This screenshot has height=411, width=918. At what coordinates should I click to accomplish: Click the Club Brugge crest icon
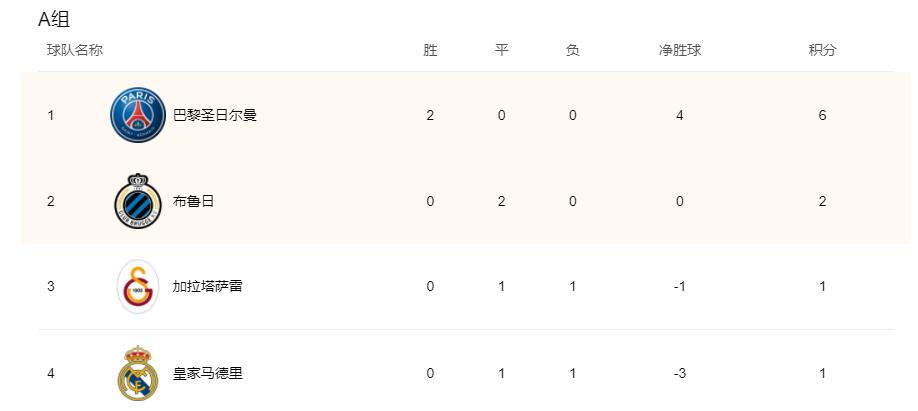[137, 201]
